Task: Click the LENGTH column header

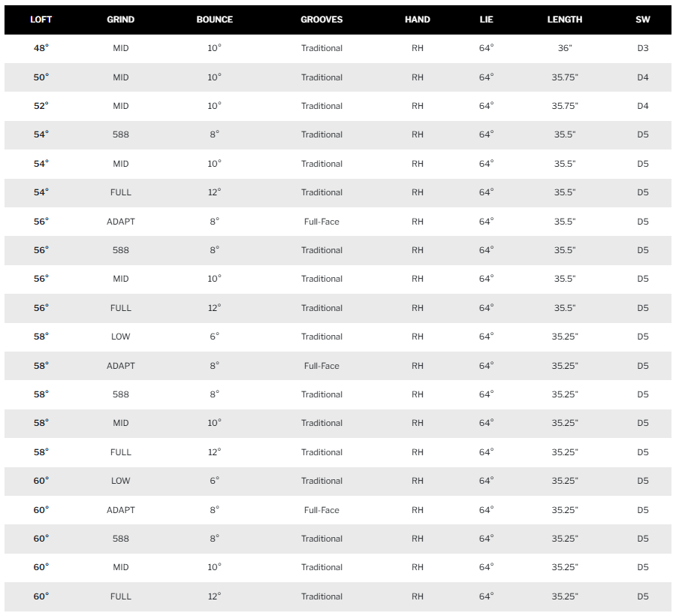Action: tap(565, 20)
